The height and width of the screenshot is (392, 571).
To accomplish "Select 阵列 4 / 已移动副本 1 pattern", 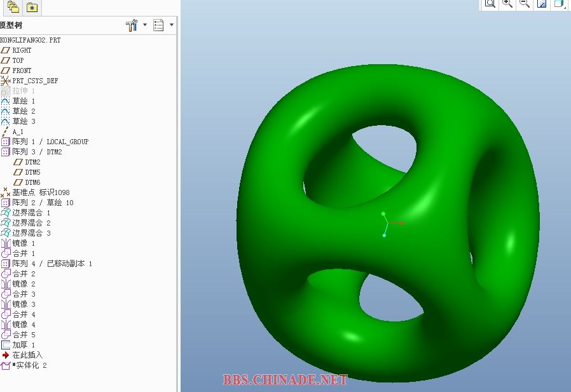I will (46, 264).
